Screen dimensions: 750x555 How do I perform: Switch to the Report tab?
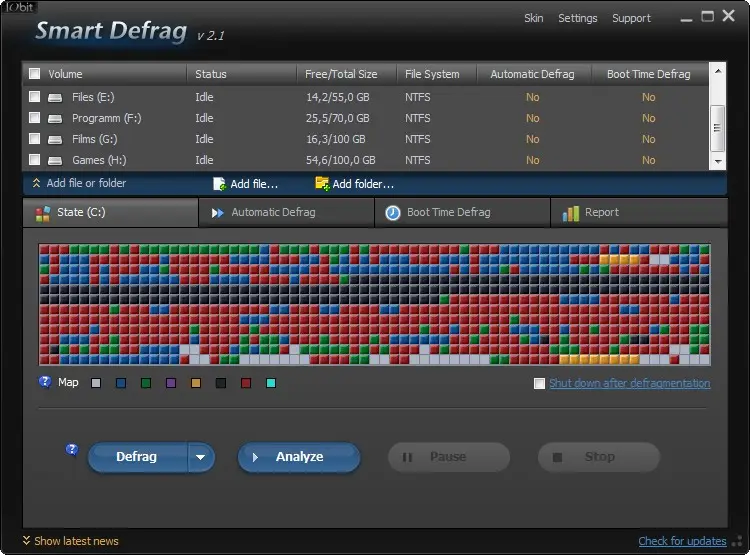(x=639, y=213)
